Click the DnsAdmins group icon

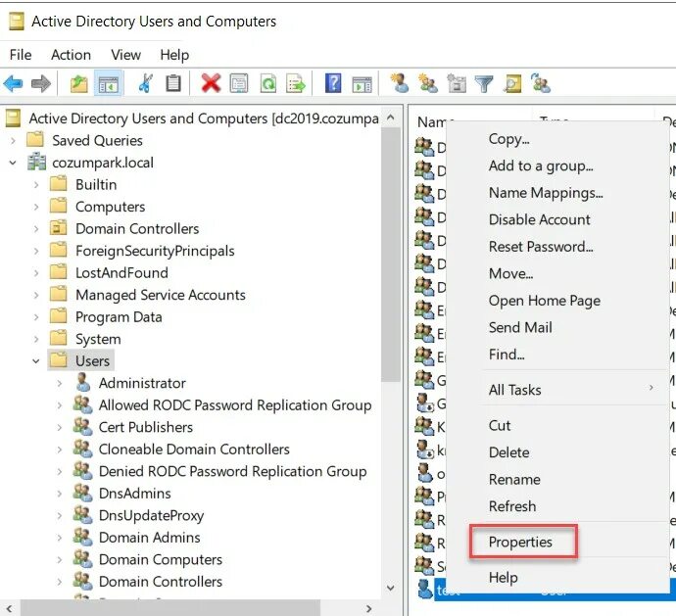coord(82,493)
